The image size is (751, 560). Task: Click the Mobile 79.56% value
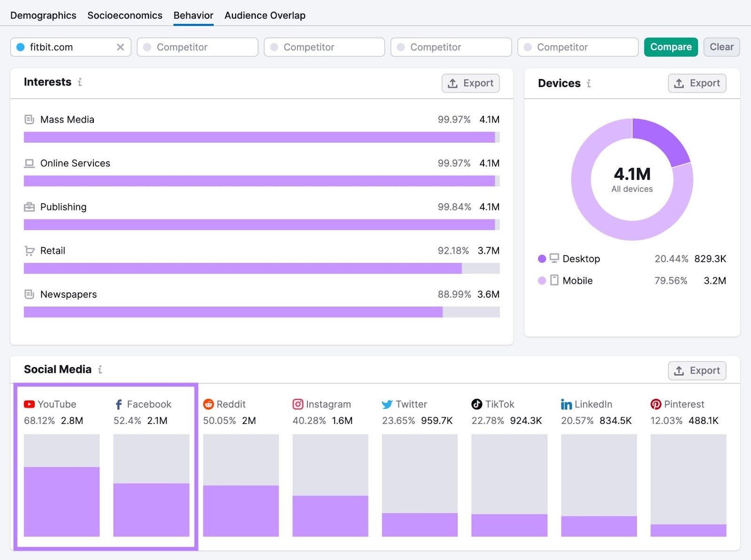(671, 281)
